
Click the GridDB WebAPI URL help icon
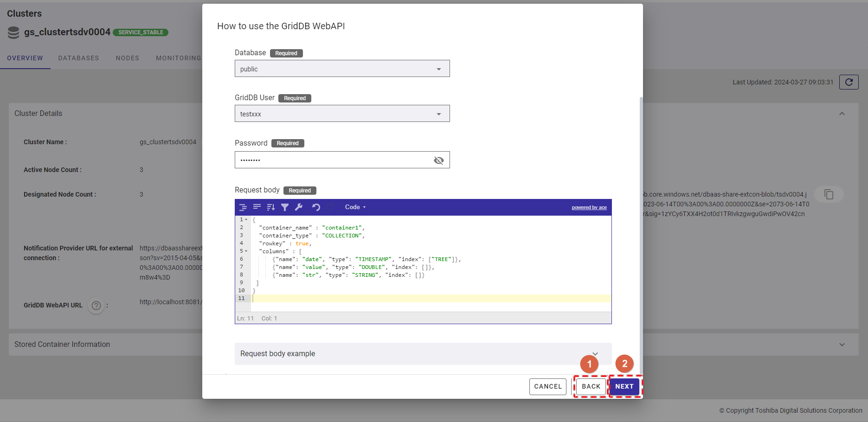pyautogui.click(x=96, y=306)
